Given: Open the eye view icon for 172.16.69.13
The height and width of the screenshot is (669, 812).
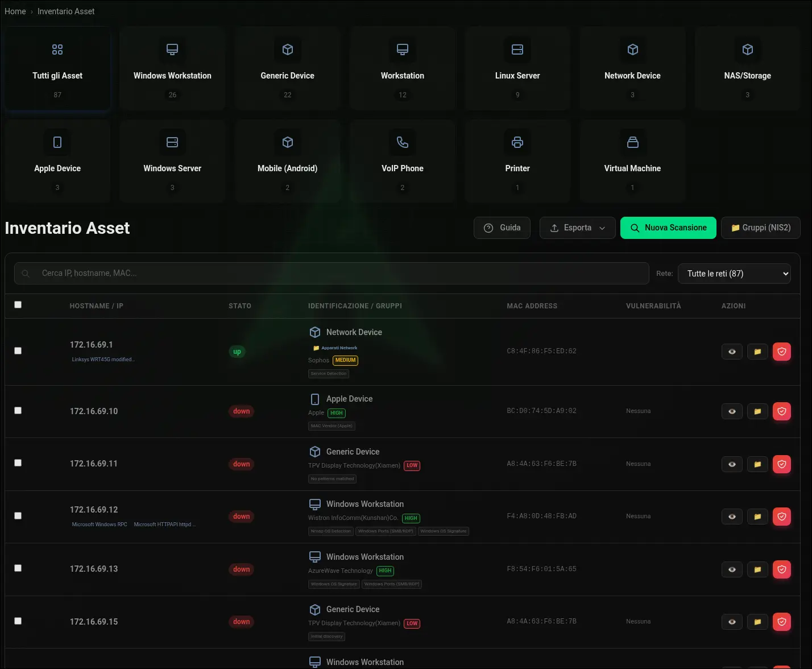Looking at the screenshot, I should point(732,569).
